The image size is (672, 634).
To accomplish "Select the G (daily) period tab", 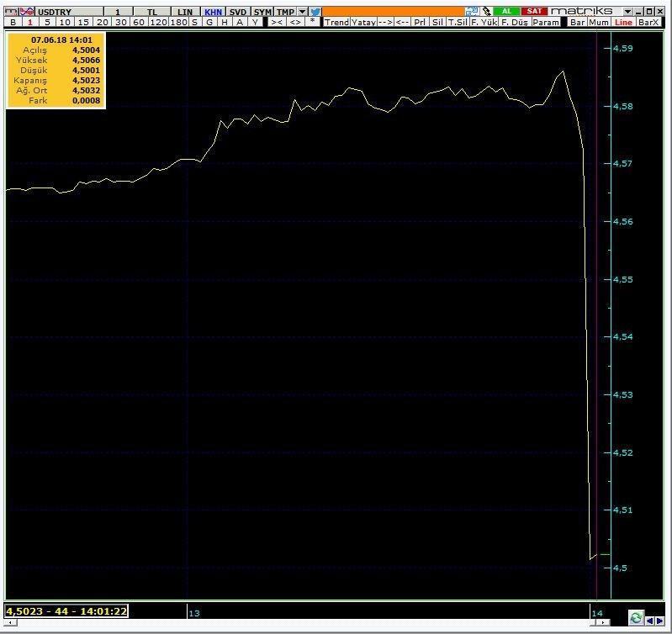I will pyautogui.click(x=209, y=22).
